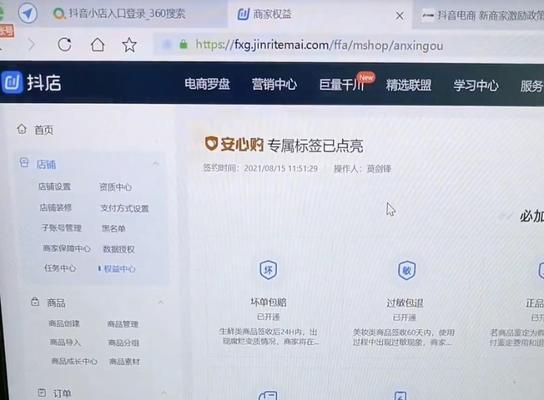Click the 首页 home icon in sidebar
This screenshot has height=400, width=544.
click(22, 129)
